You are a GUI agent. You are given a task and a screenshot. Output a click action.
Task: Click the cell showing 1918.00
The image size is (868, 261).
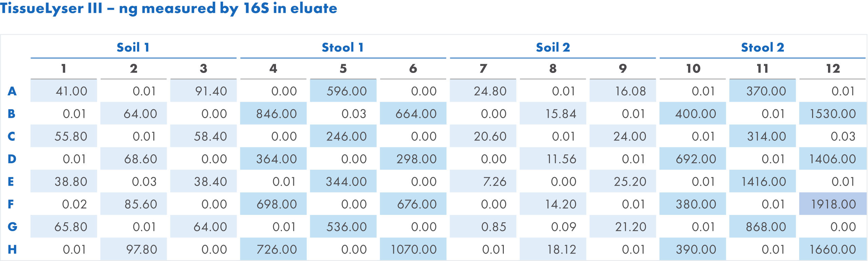coord(833,204)
